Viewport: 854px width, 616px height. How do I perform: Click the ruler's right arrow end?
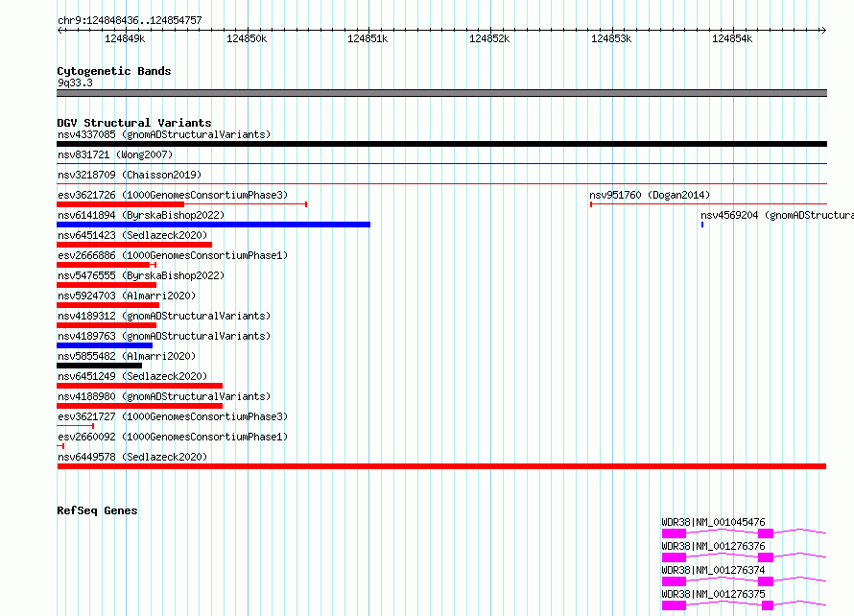pyautogui.click(x=823, y=30)
